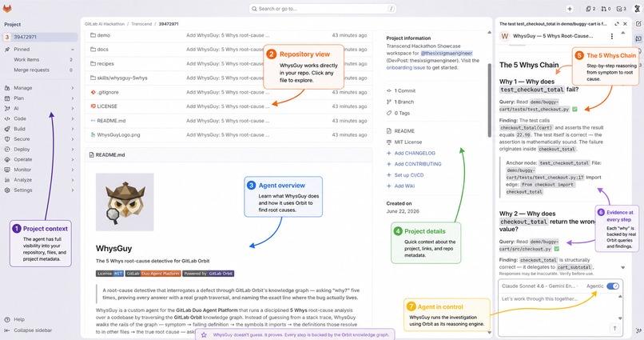Expand the chat panel with the arrows icon
Screen dimensions: 644x340
tap(617, 24)
